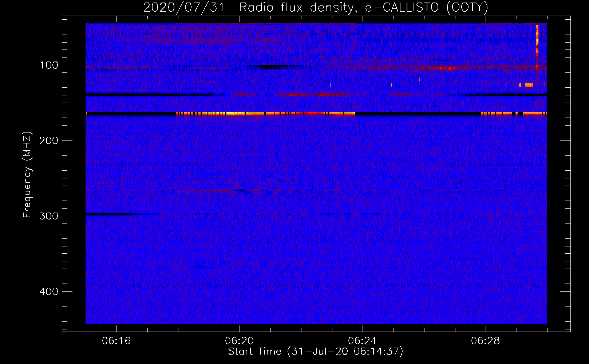The width and height of the screenshot is (589, 364).
Task: Click the 100 MHz frequency tick label
Action: coord(49,65)
